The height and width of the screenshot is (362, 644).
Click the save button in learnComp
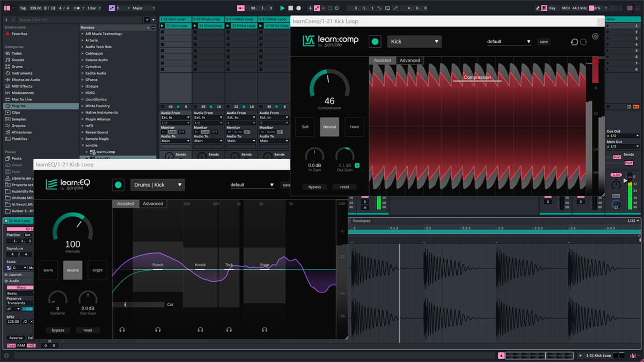(544, 42)
